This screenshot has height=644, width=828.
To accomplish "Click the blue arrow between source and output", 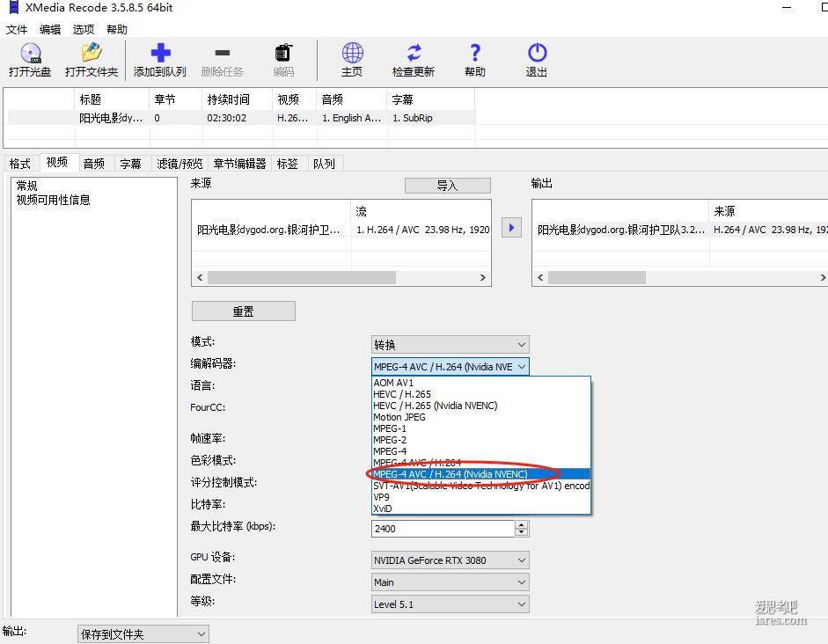I will point(511,228).
